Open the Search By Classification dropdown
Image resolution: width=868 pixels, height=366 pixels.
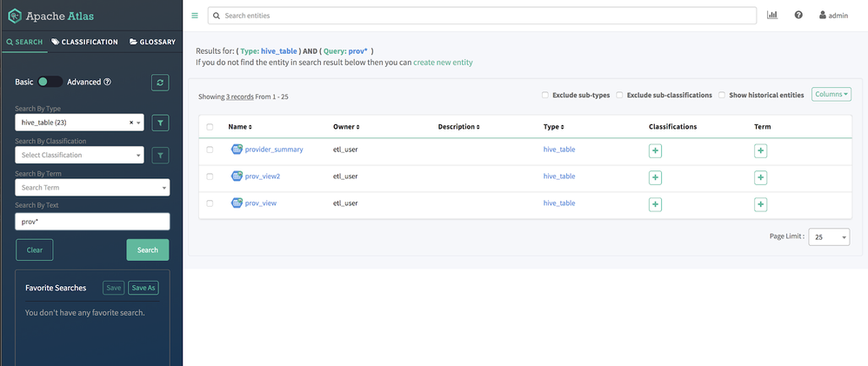click(x=79, y=156)
